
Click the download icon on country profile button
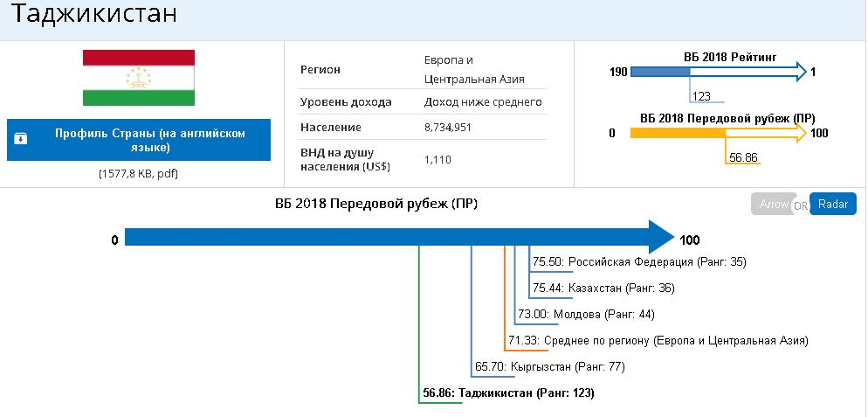click(x=22, y=140)
